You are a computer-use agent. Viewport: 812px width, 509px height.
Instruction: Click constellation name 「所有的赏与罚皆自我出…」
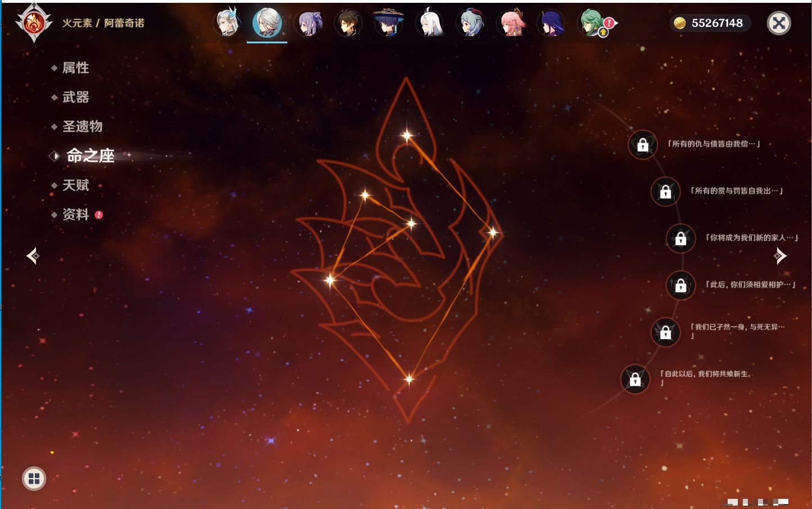pyautogui.click(x=737, y=191)
